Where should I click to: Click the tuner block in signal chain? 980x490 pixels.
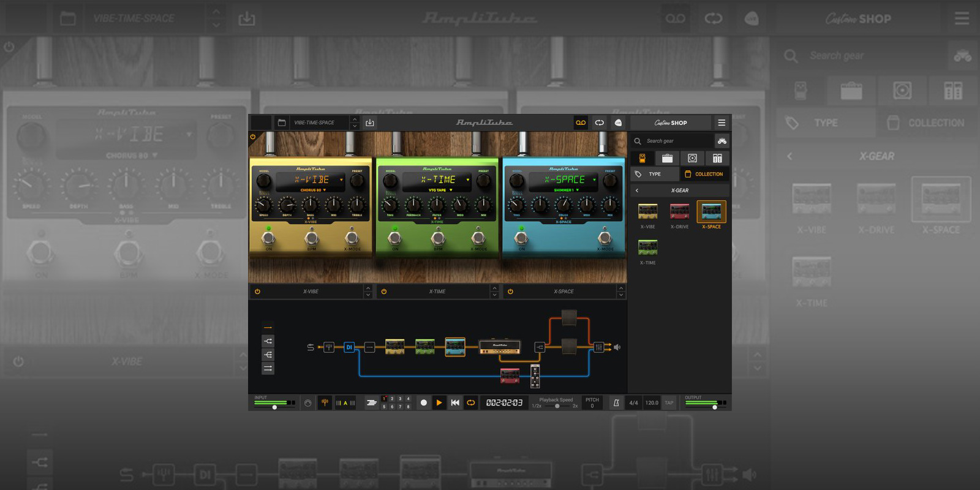click(x=329, y=347)
